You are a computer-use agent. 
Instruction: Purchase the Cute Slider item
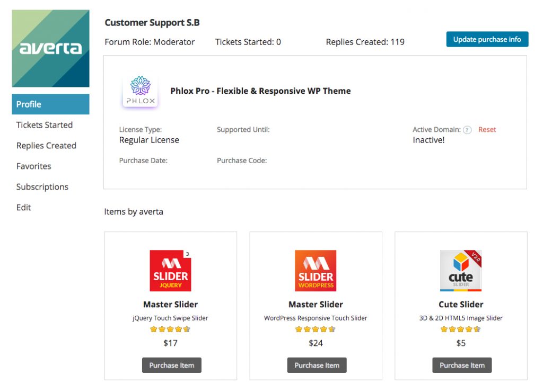462,366
